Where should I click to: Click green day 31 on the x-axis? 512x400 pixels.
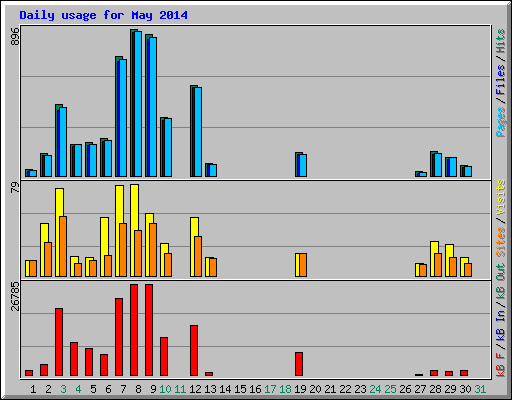pyautogui.click(x=480, y=389)
